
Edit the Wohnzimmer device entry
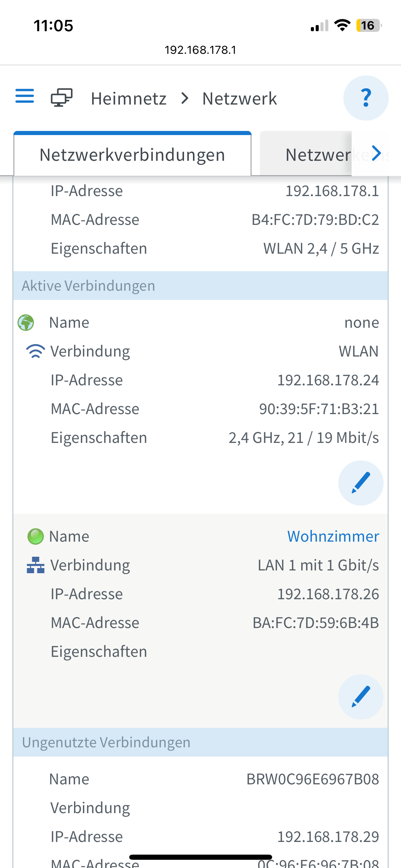pos(361,697)
